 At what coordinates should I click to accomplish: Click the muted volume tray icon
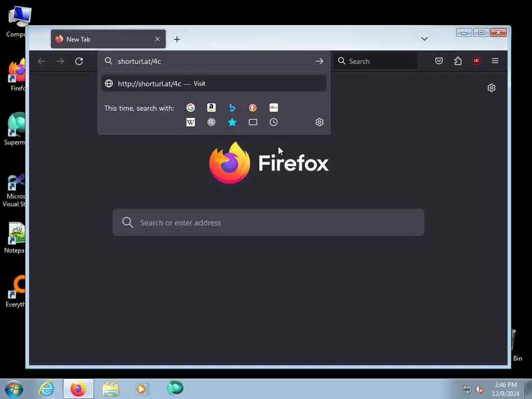pyautogui.click(x=480, y=390)
